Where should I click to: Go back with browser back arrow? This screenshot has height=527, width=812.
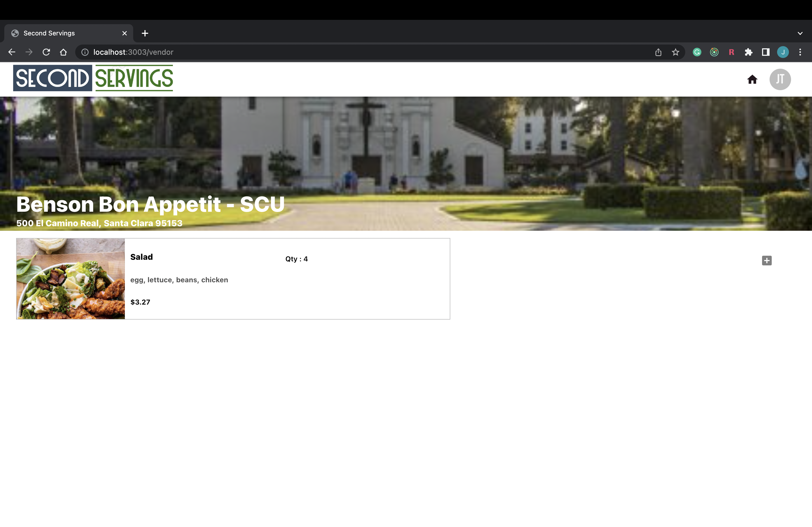pyautogui.click(x=12, y=52)
